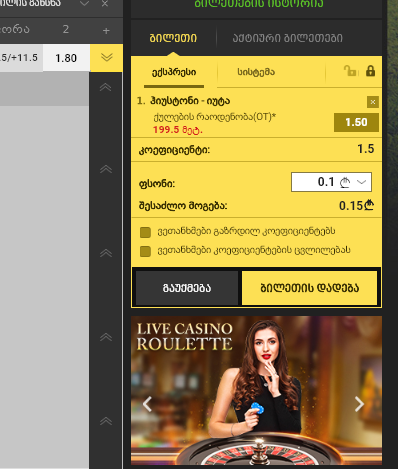This screenshot has width=398, height=469.
Task: Open the dropdown chevron in top-left header
Action: [x=84, y=4]
